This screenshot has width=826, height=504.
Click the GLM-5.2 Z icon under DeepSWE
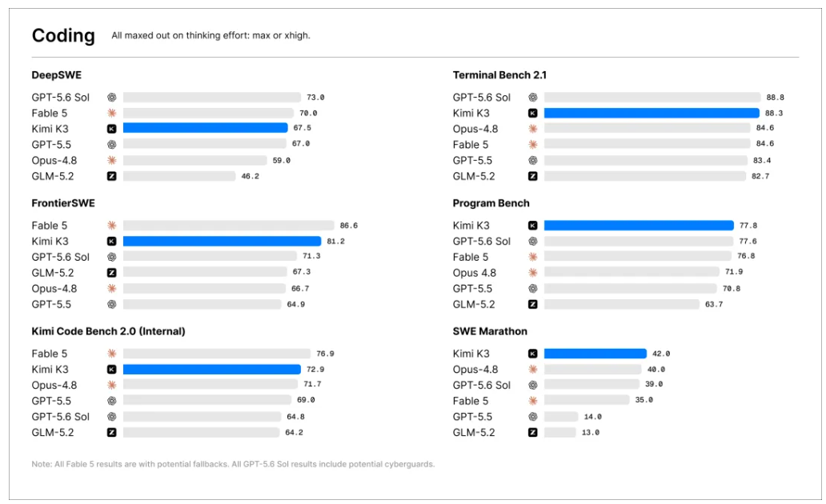point(112,176)
